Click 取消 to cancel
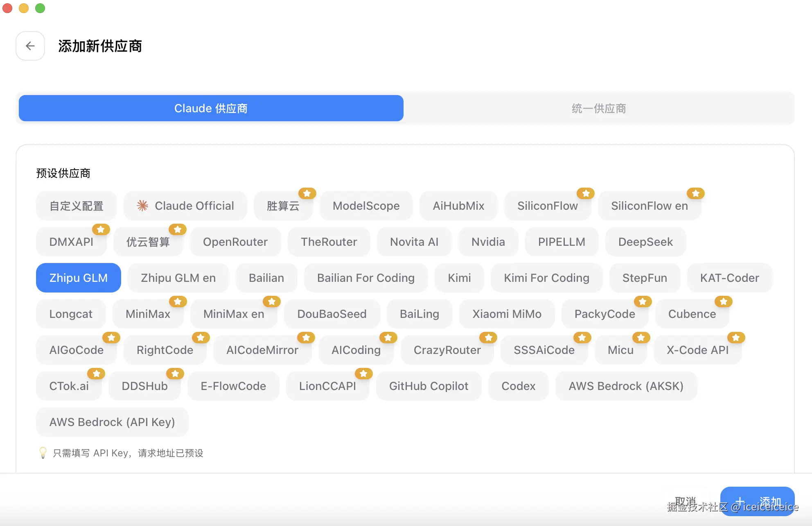The width and height of the screenshot is (812, 526). 685,500
